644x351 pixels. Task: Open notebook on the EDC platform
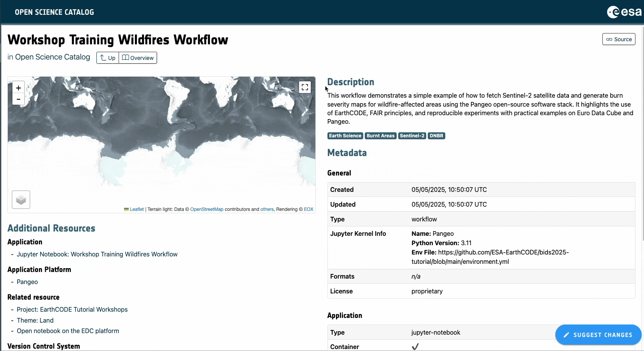(x=68, y=331)
